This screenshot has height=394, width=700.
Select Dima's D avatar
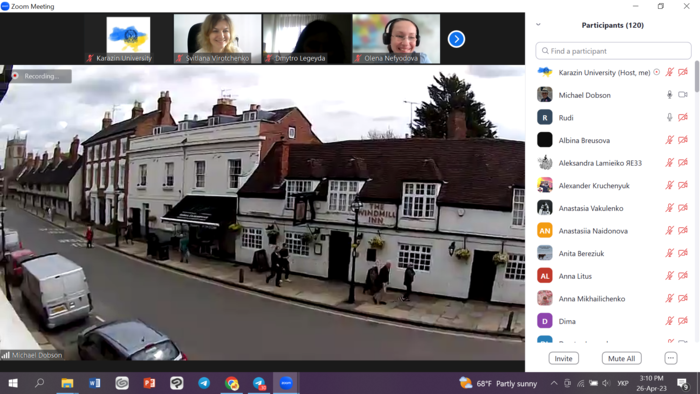[545, 321]
